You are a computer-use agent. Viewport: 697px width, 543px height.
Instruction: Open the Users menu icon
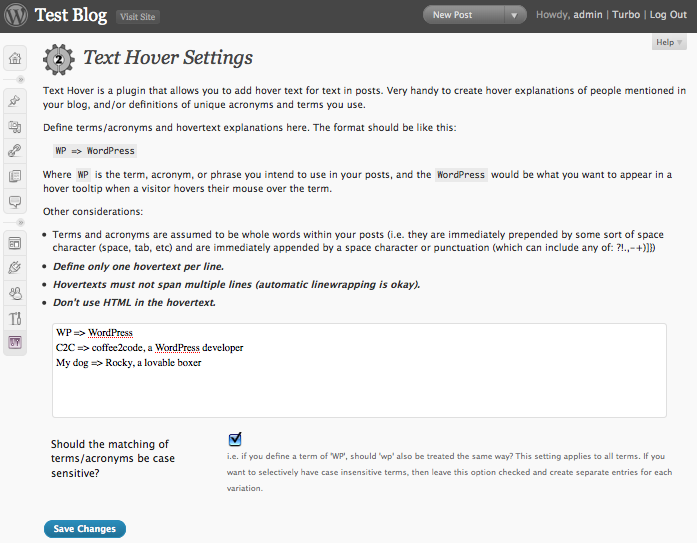click(x=15, y=293)
